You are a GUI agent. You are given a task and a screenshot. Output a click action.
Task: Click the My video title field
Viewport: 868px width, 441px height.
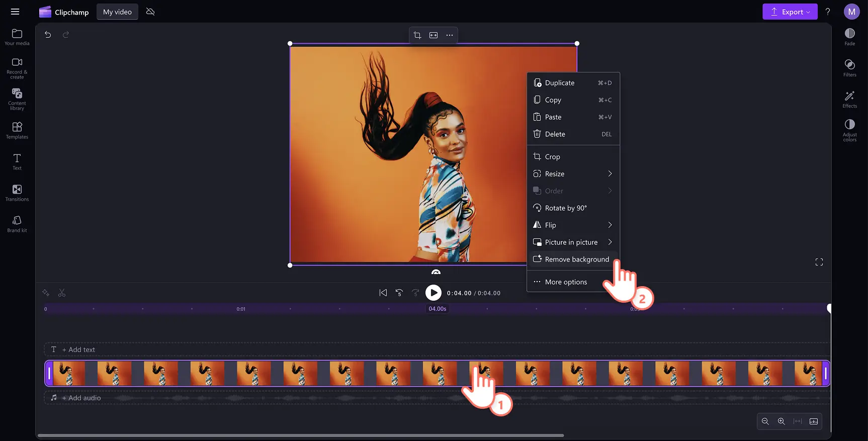117,12
